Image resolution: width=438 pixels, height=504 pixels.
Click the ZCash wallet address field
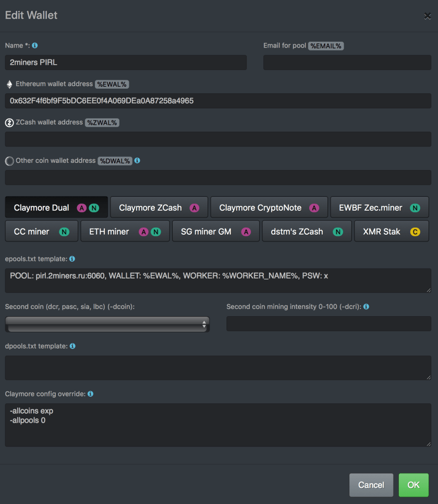(x=218, y=139)
